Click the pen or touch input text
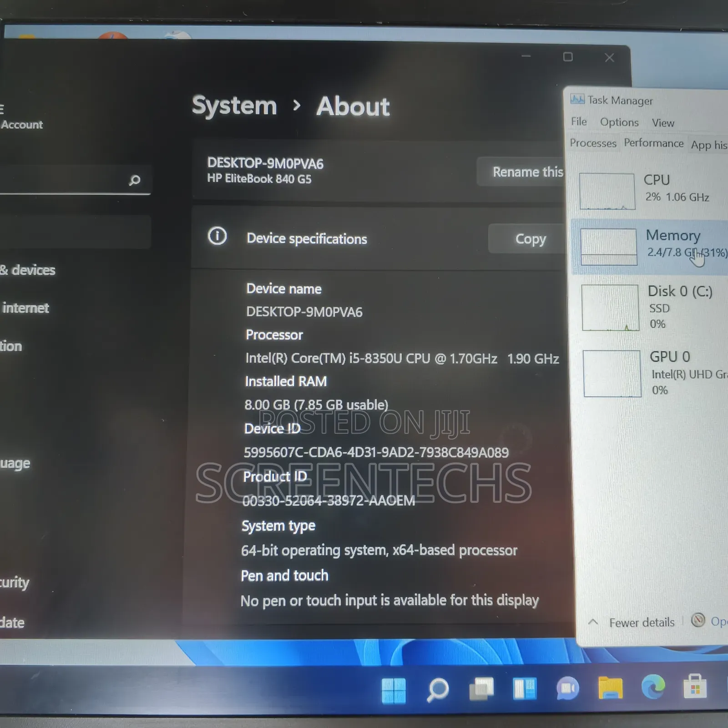The height and width of the screenshot is (728, 728). pos(389,601)
